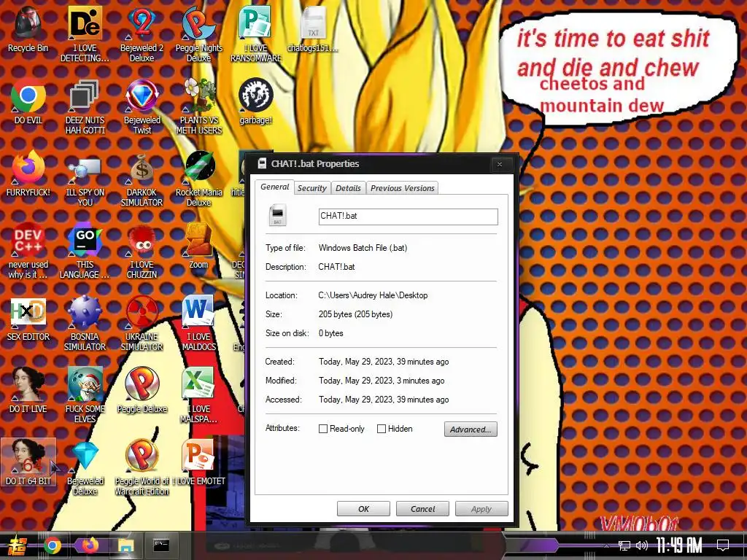Screen dimensions: 747x560
Task: Select the UKRAINE SIMULATOR radiation icon
Action: tap(142, 323)
